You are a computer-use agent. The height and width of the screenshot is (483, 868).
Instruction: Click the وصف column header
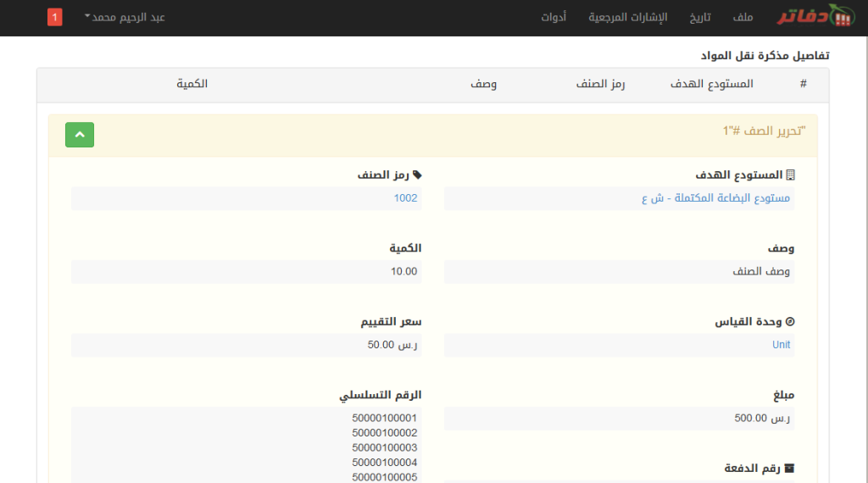coord(484,84)
